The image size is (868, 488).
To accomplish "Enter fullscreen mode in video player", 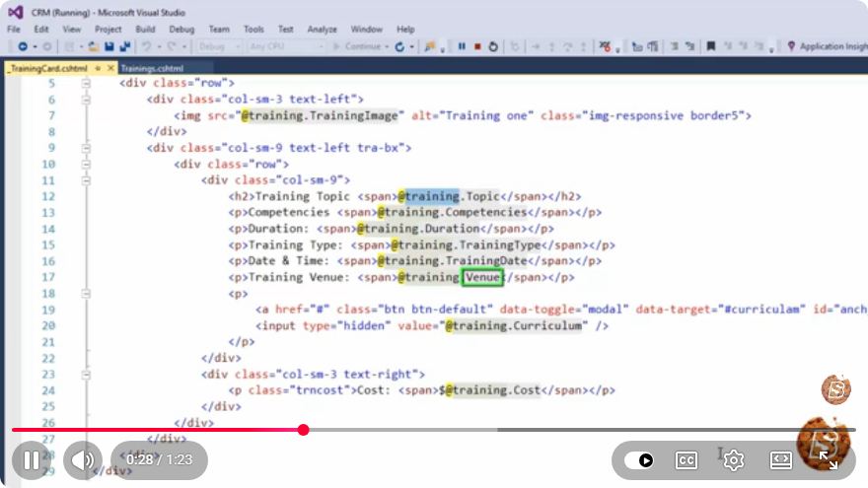I will click(x=829, y=460).
